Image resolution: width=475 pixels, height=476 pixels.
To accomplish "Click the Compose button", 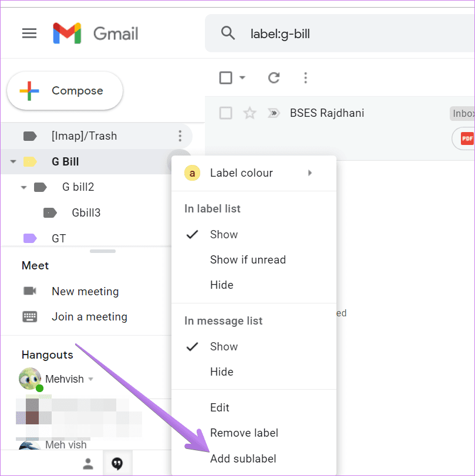I will [x=65, y=91].
